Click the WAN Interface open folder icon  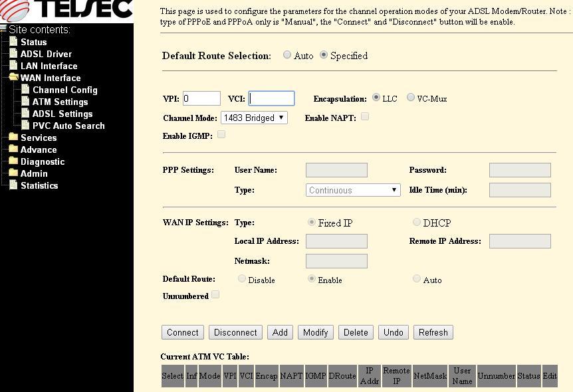click(x=13, y=76)
